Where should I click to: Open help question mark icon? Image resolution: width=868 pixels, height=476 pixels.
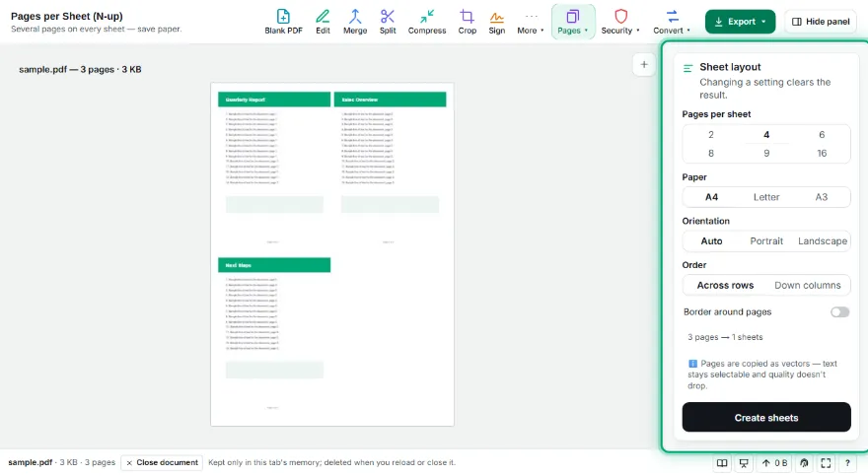847,463
